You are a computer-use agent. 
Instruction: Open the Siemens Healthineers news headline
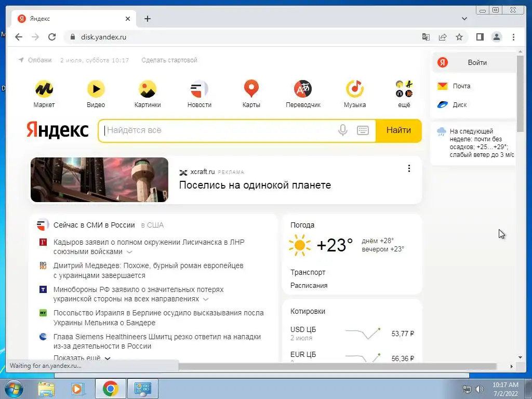pos(157,341)
